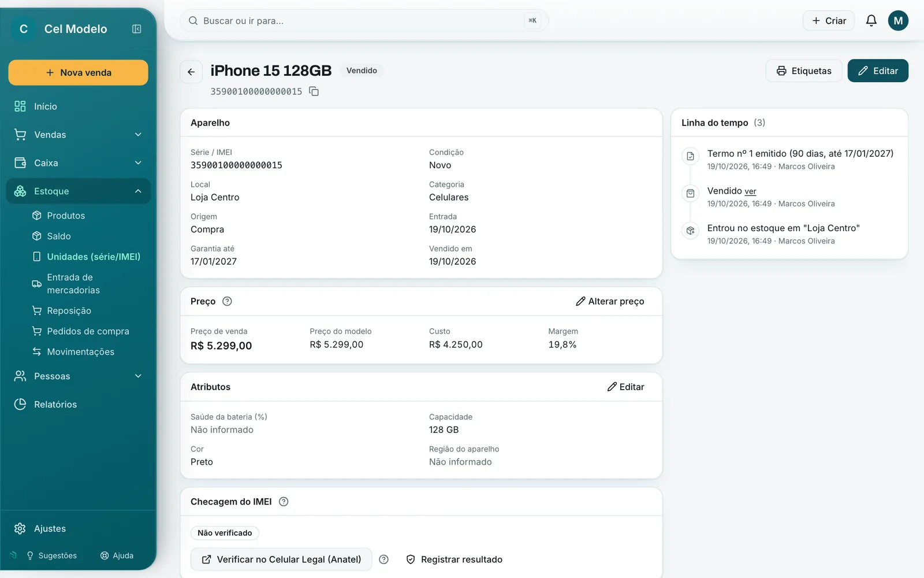
Task: Open Início in sidebar
Action: (79, 106)
